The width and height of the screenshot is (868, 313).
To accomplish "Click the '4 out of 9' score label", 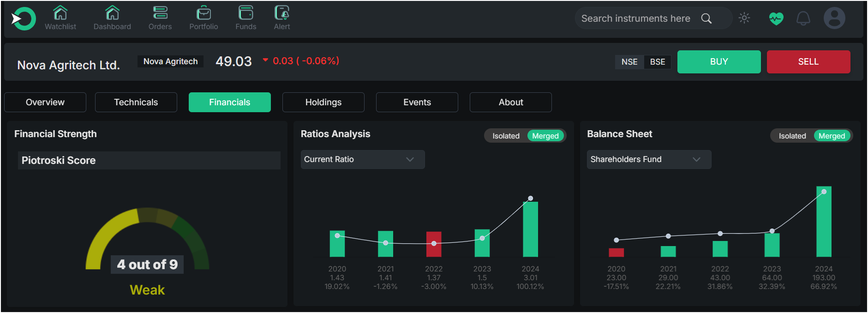I will [147, 265].
